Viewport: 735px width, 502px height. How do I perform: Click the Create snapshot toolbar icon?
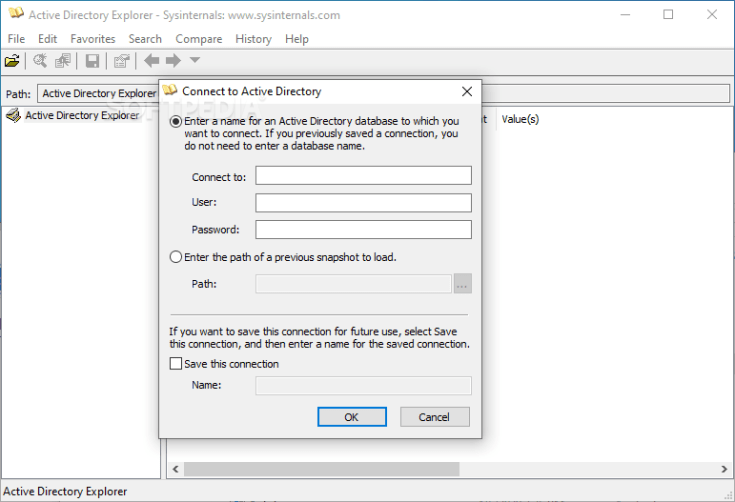pos(63,60)
